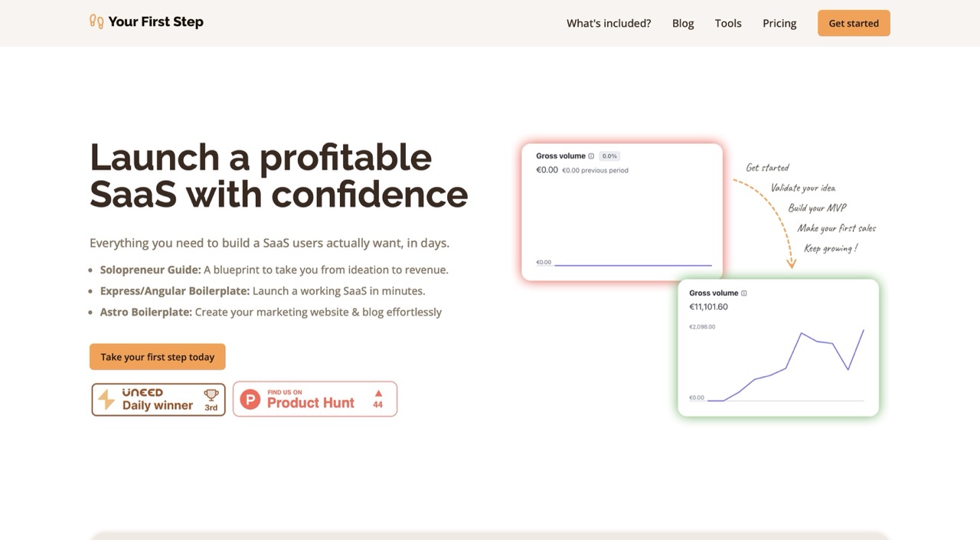Click info icon on the €0.00 Gross volume card
Screen dimensions: 980x540
591,156
